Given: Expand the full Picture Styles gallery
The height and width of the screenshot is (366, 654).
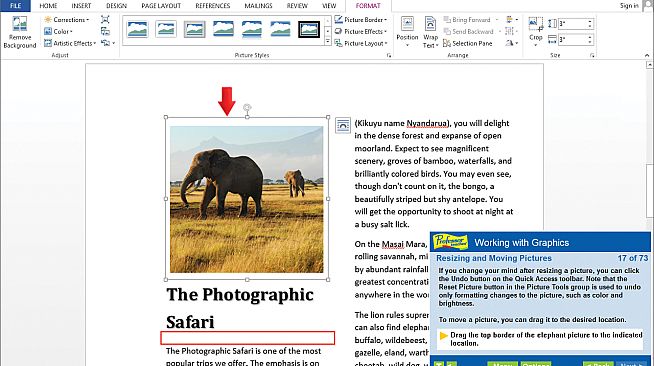Looking at the screenshot, I should tap(328, 41).
